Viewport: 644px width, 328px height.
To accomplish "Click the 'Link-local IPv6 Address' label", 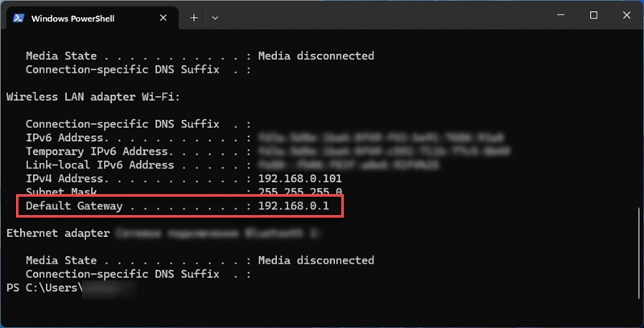I will [x=99, y=165].
